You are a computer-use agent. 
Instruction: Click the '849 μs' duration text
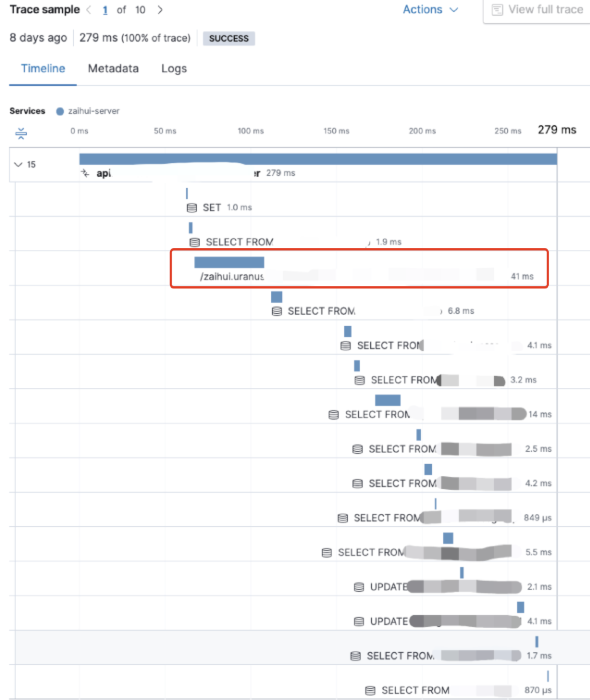click(x=538, y=518)
